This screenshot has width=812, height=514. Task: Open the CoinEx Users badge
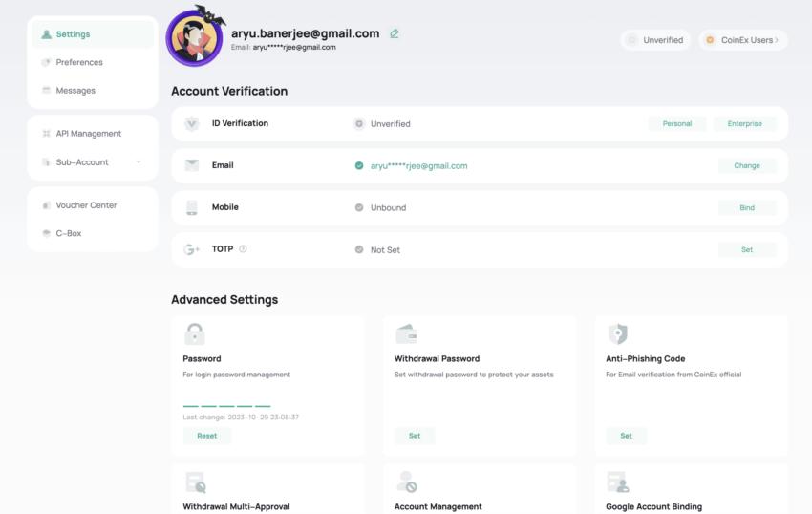pyautogui.click(x=743, y=40)
